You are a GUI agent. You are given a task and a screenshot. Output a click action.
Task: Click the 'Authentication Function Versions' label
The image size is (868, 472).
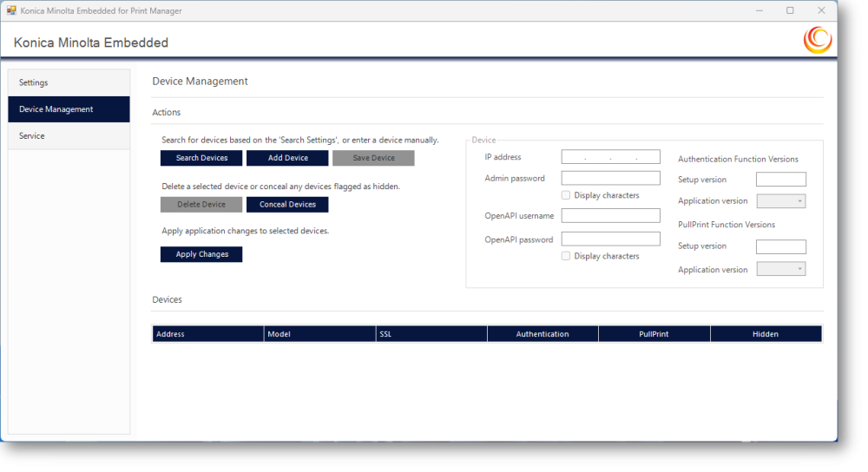(x=738, y=159)
